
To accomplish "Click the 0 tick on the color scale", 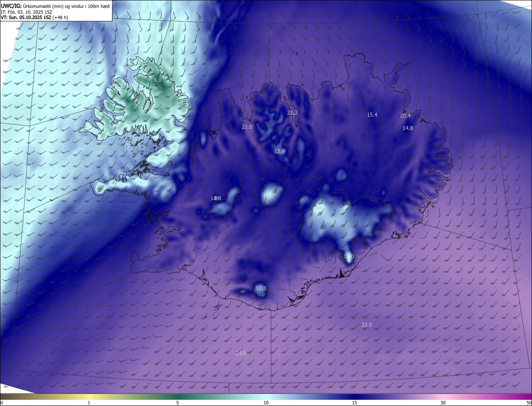I will click(2, 403).
